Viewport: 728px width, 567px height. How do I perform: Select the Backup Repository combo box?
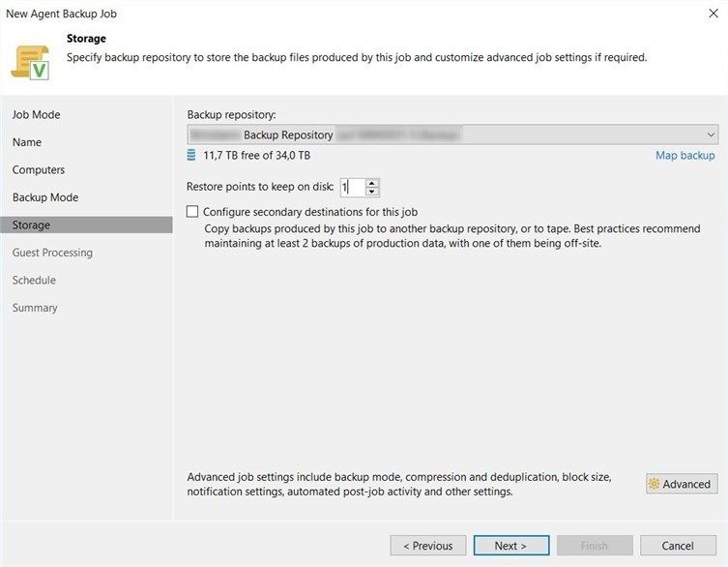coord(452,134)
